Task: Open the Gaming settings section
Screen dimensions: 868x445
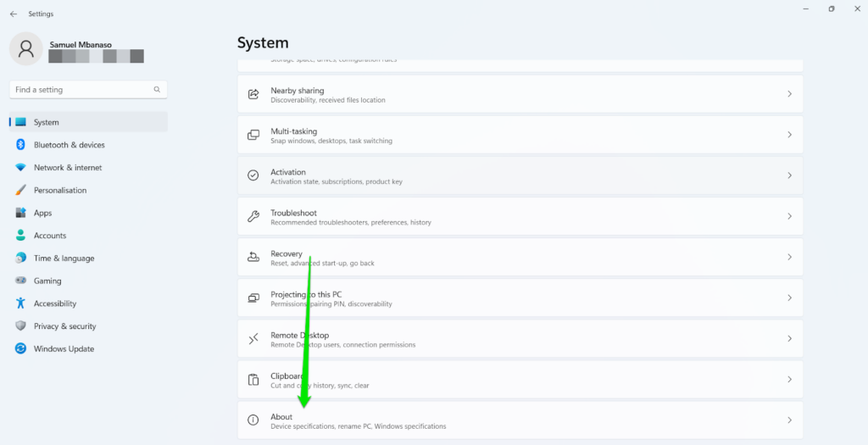Action: [x=47, y=281]
